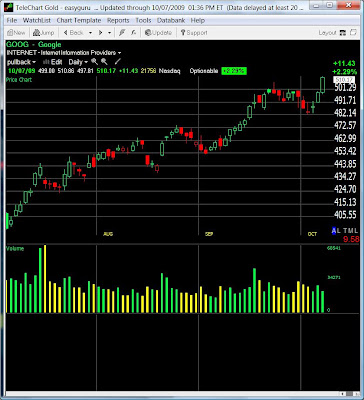Open the Chart Template menu

tap(79, 20)
